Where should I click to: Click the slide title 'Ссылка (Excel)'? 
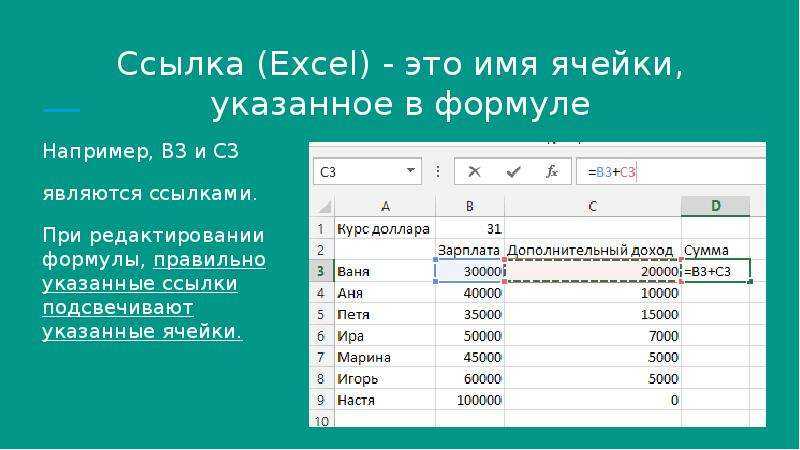(x=243, y=64)
